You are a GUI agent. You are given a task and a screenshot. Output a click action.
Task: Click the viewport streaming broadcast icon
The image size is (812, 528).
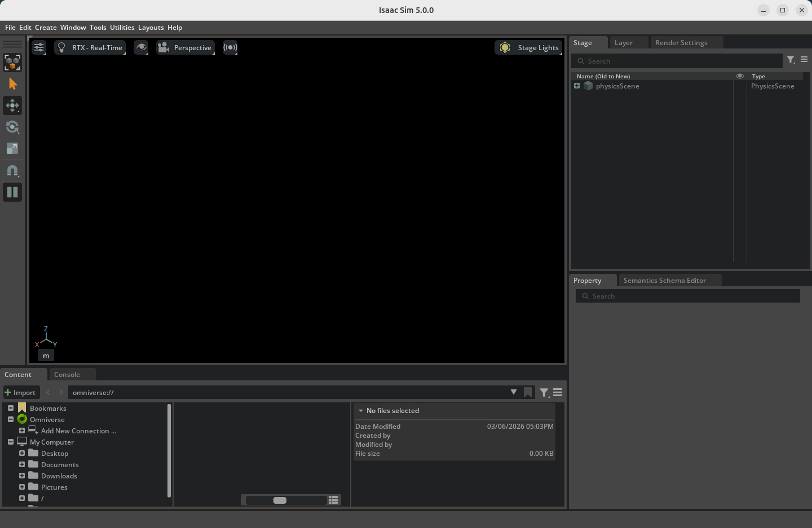pyautogui.click(x=230, y=47)
